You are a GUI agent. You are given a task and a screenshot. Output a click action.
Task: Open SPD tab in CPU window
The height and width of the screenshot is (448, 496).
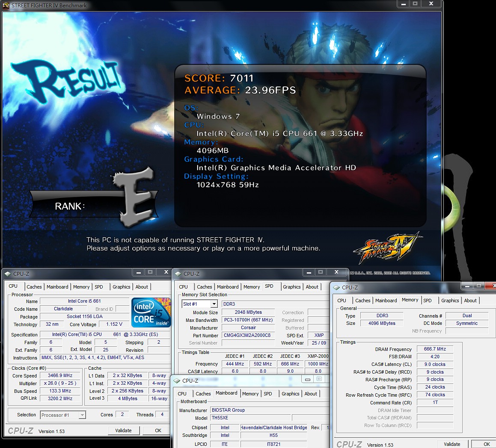(99, 287)
